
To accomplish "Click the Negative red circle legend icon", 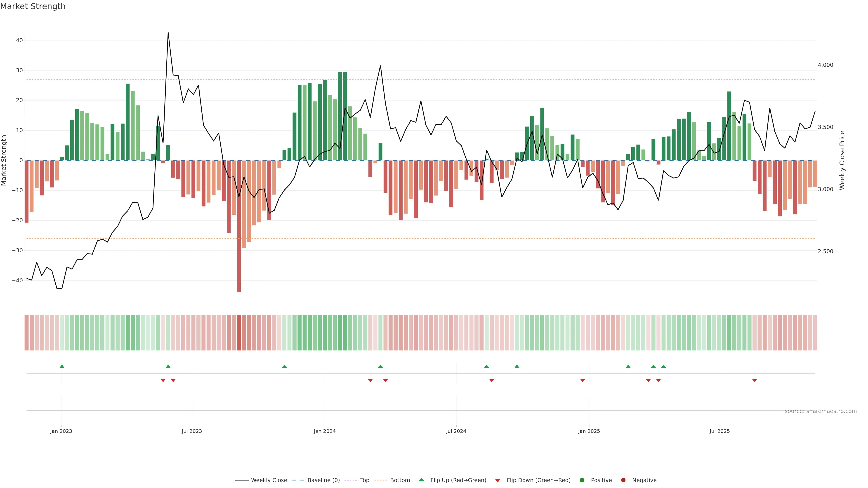I will [x=623, y=480].
